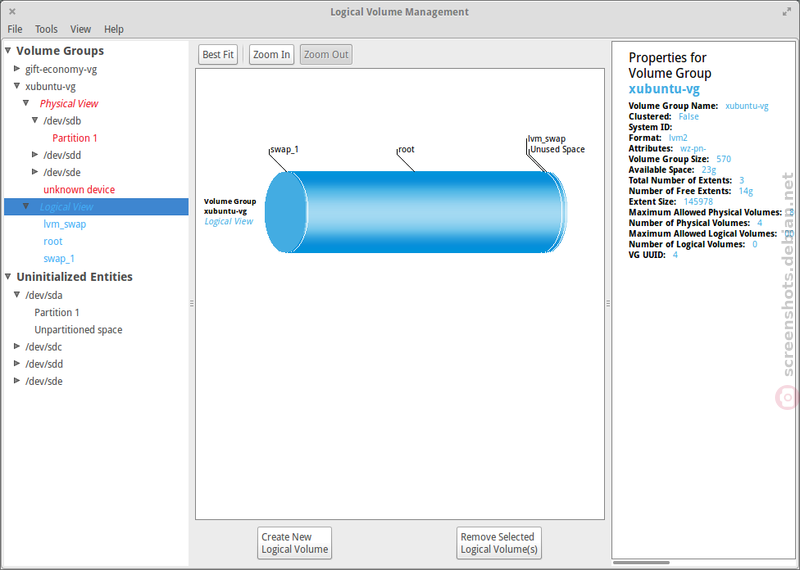Click Remove Selected Logical Volume(s) button

[x=499, y=543]
